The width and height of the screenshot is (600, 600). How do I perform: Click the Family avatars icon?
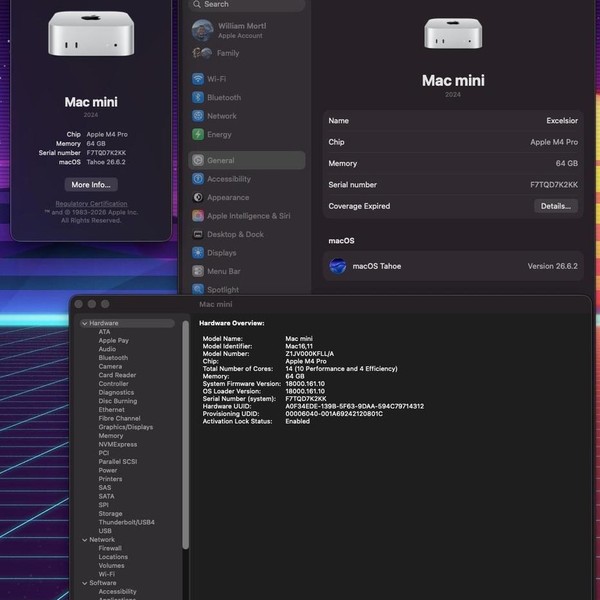pos(202,53)
